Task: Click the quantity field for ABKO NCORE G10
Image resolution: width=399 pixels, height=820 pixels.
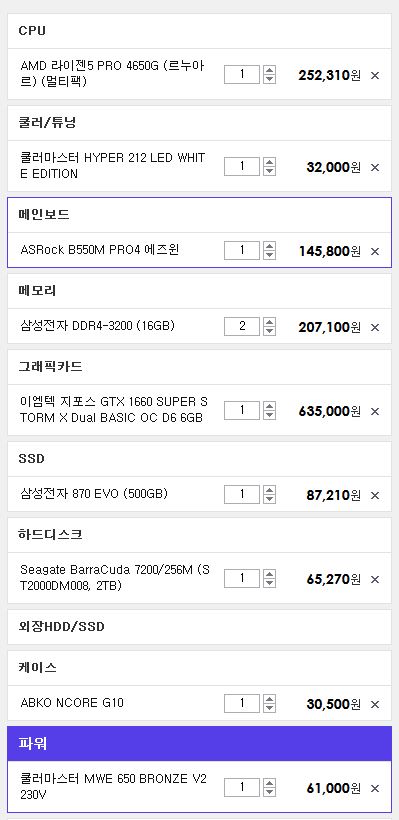Action: (x=242, y=703)
